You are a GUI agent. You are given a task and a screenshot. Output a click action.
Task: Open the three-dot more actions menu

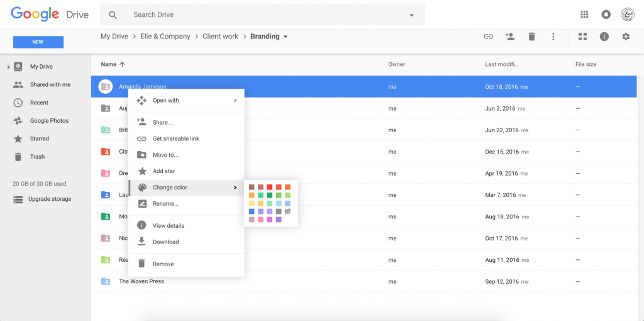[x=553, y=37]
